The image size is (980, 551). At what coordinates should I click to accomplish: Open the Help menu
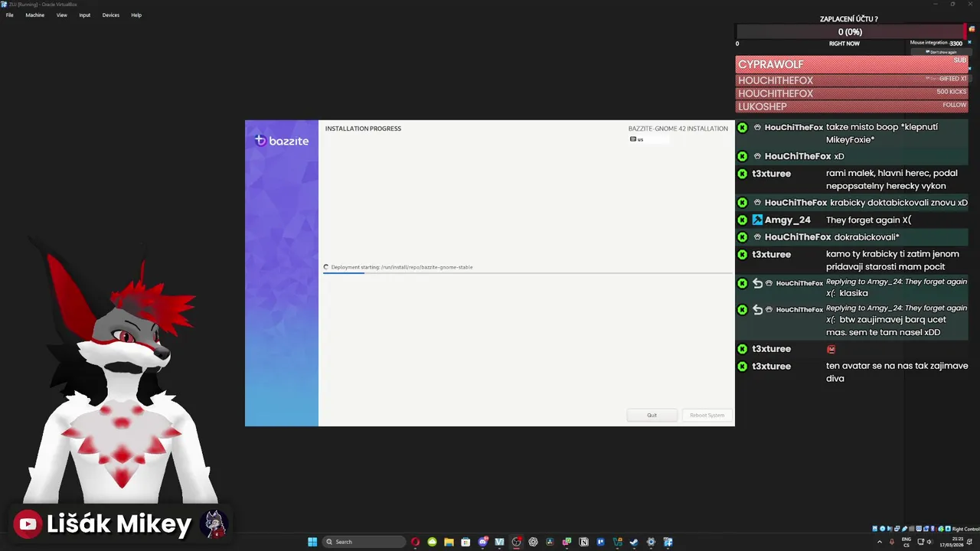click(136, 15)
